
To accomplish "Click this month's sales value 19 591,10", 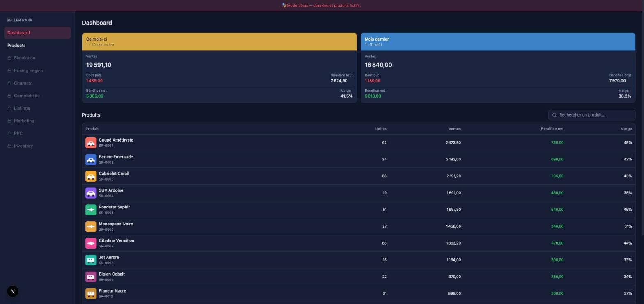I will 99,65.
